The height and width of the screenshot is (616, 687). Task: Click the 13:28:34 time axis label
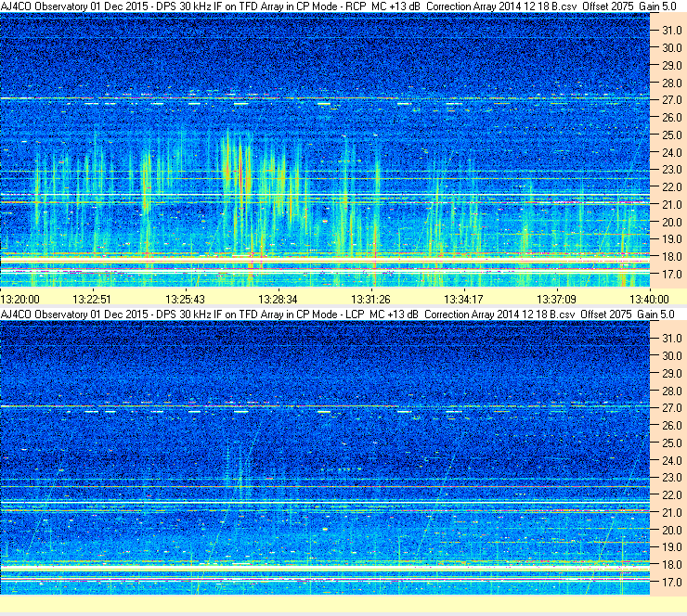coord(278,300)
